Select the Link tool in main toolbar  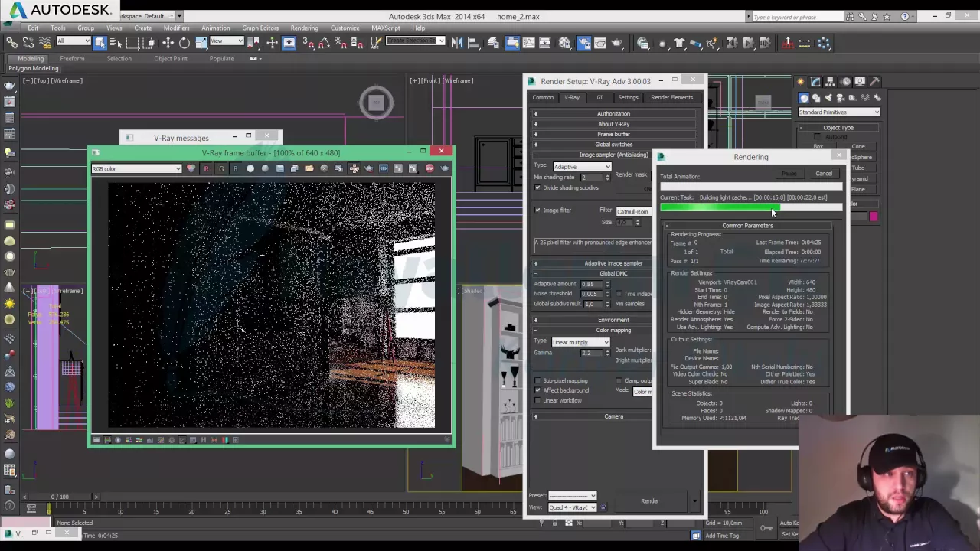(12, 43)
